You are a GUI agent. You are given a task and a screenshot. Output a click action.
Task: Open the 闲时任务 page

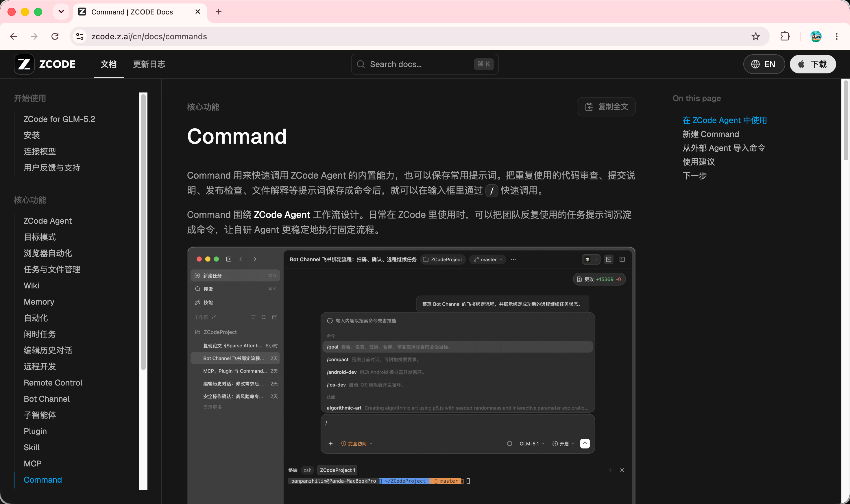40,334
